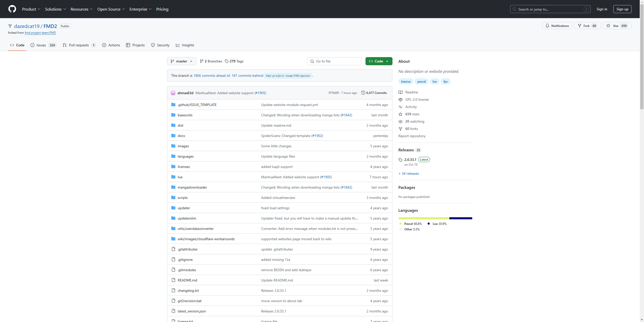The image size is (644, 322).
Task: Expand the Enterprise menu
Action: (140, 9)
